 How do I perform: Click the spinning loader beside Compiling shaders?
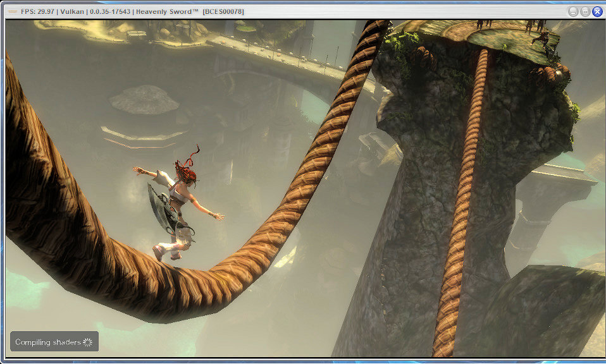point(88,342)
